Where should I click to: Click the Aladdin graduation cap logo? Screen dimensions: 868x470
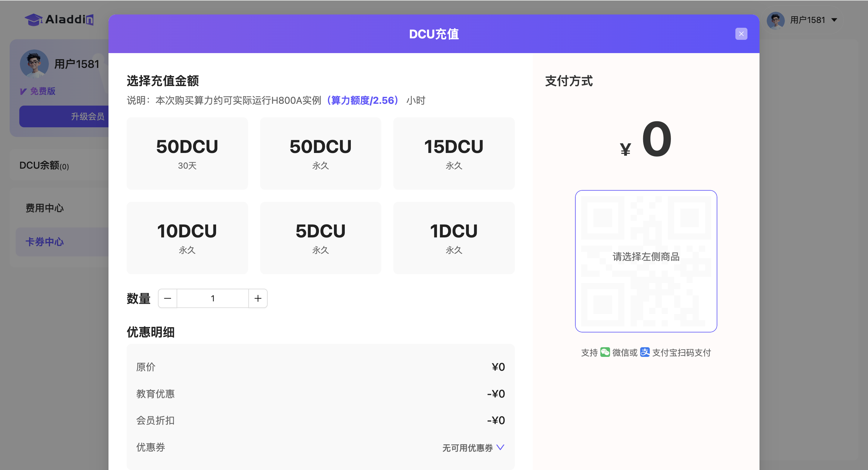point(33,20)
